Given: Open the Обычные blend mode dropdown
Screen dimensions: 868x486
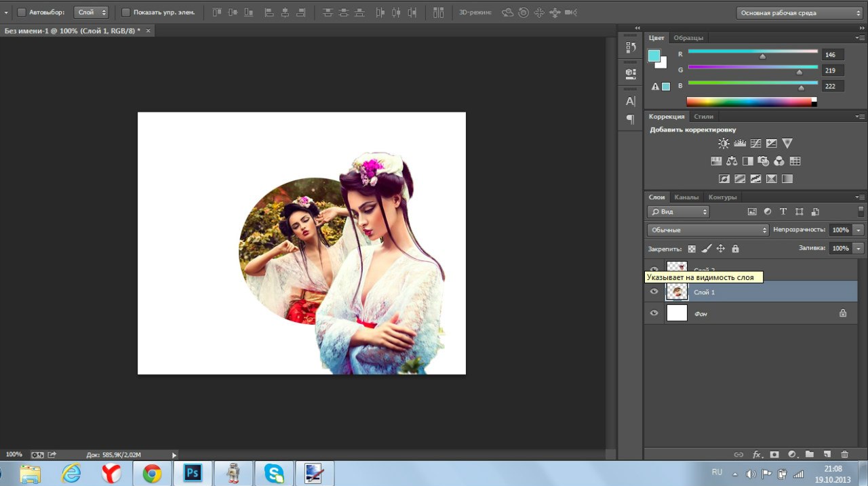Looking at the screenshot, I should (x=708, y=230).
